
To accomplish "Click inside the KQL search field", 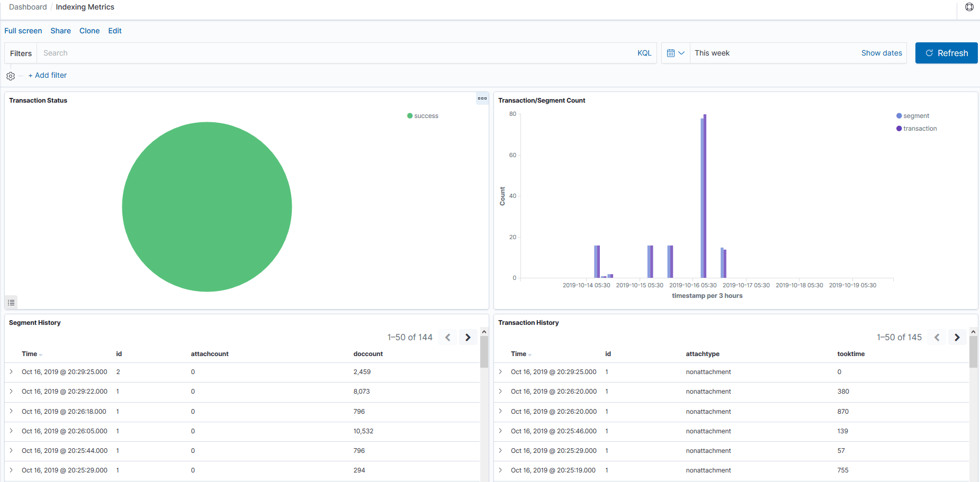I will pos(212,52).
